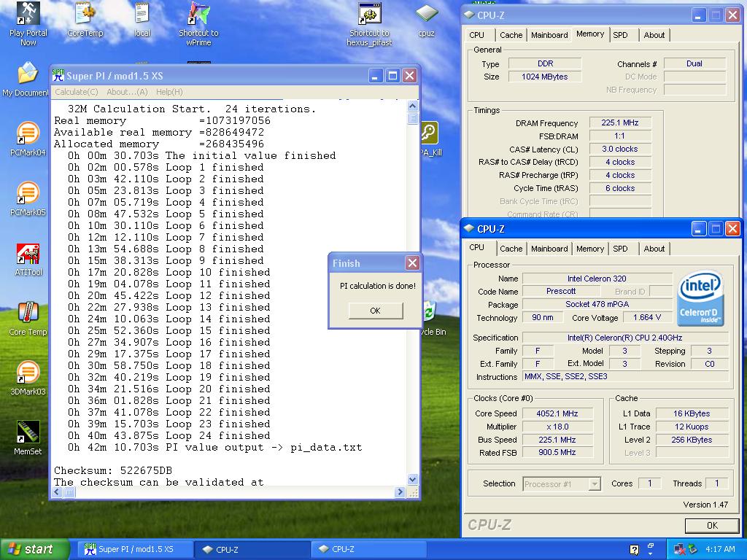Click the network computers tray icon
The image size is (747, 560).
click(680, 549)
